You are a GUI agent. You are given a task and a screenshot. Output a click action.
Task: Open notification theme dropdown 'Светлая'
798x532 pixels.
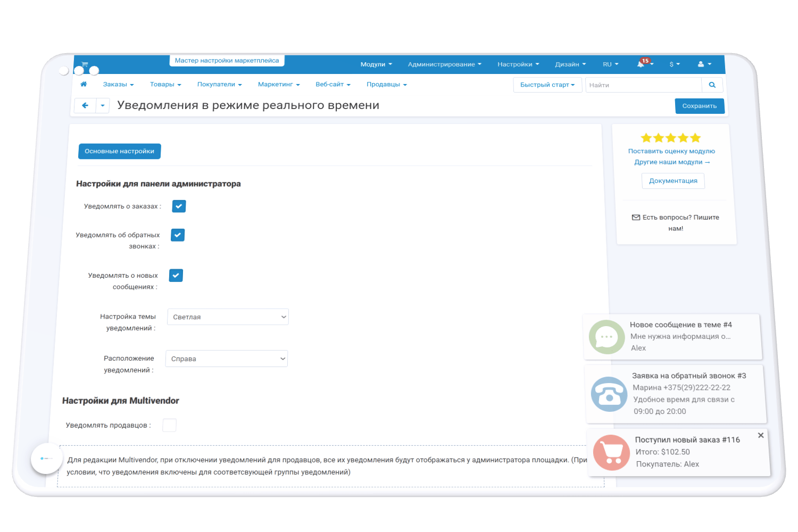tap(228, 317)
